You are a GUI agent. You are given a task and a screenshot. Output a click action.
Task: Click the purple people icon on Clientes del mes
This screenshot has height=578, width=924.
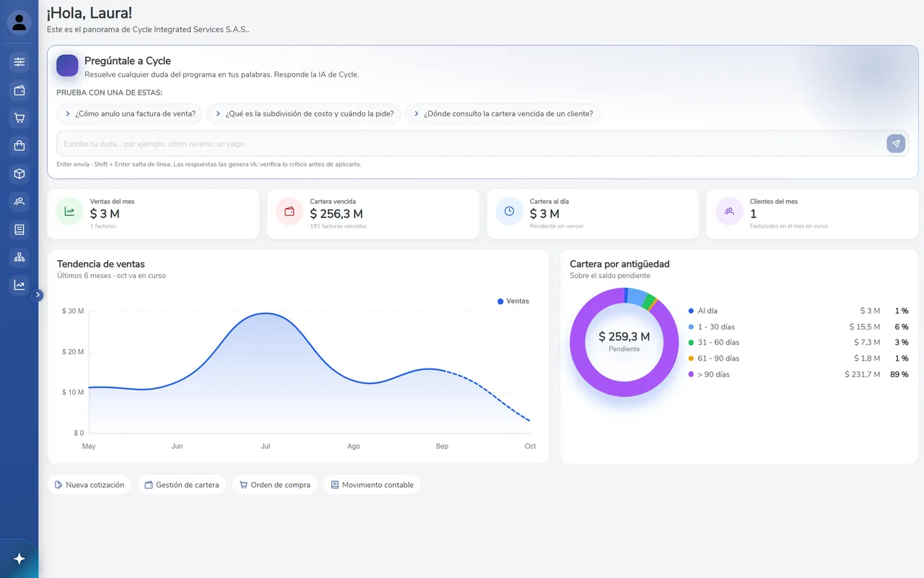coord(729,212)
